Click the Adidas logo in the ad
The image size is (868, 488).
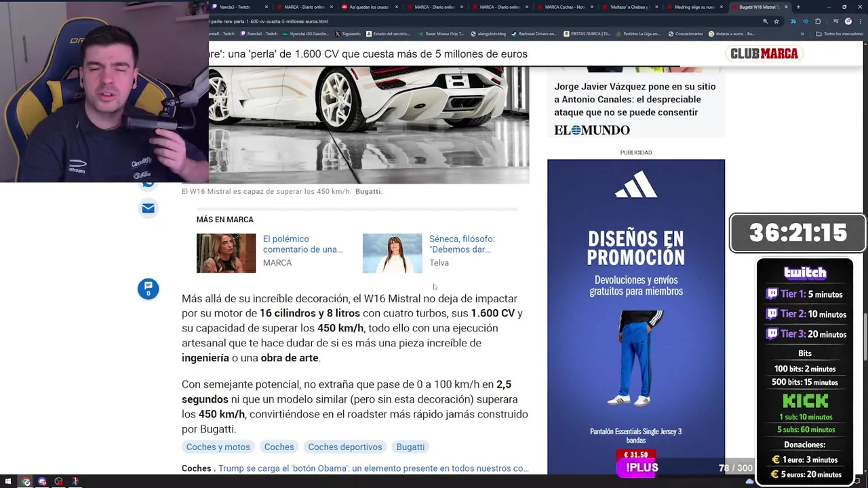pos(635,185)
